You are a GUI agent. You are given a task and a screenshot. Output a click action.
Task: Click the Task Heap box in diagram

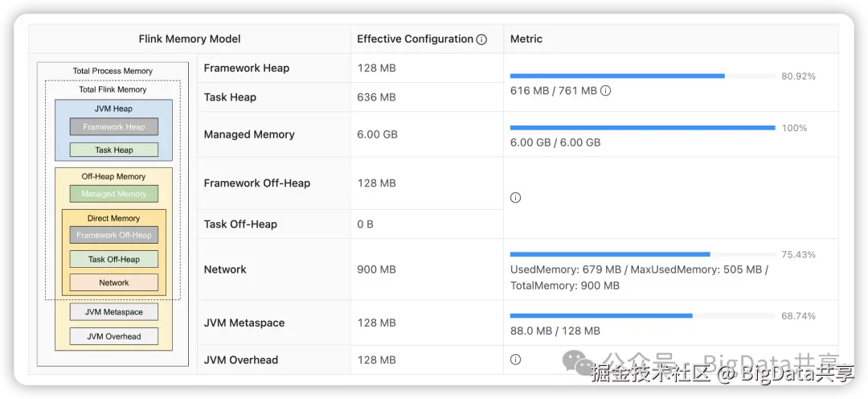point(114,150)
